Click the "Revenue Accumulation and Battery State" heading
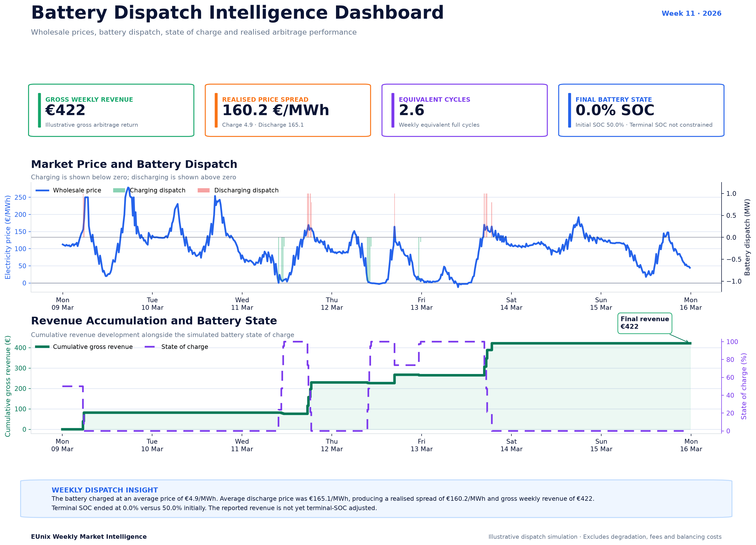This screenshot has width=756, height=545. point(154,320)
